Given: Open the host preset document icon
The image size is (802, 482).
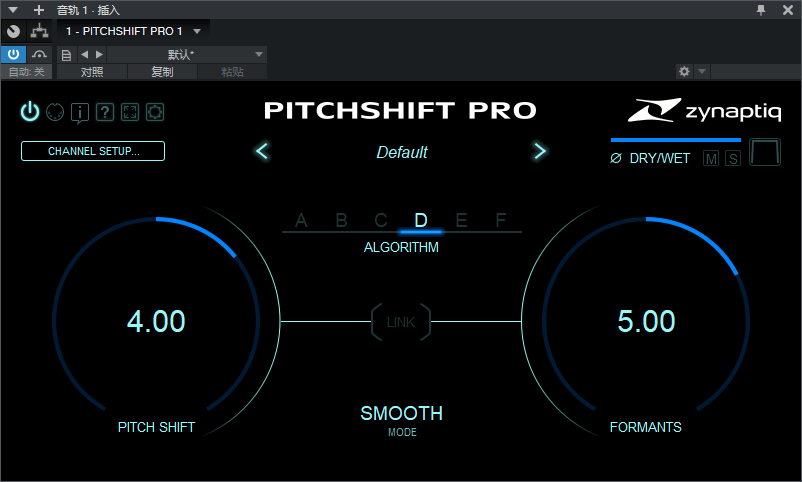Looking at the screenshot, I should click(x=66, y=55).
